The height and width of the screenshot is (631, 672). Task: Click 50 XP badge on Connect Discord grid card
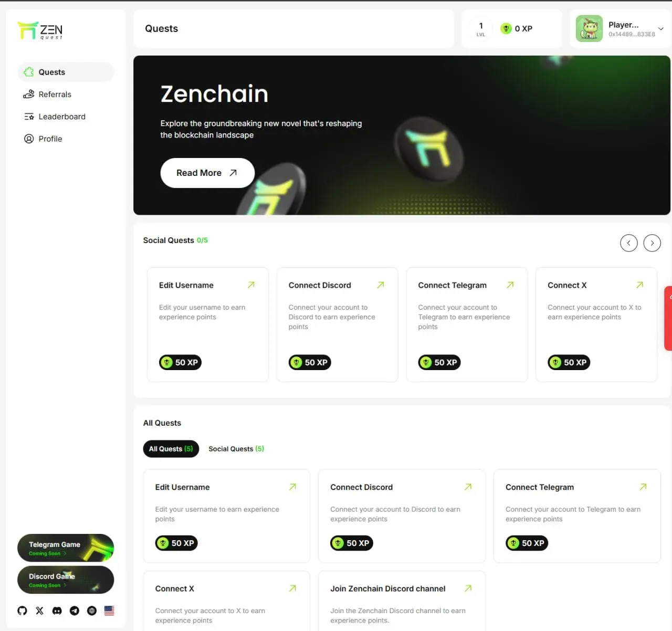click(x=352, y=543)
